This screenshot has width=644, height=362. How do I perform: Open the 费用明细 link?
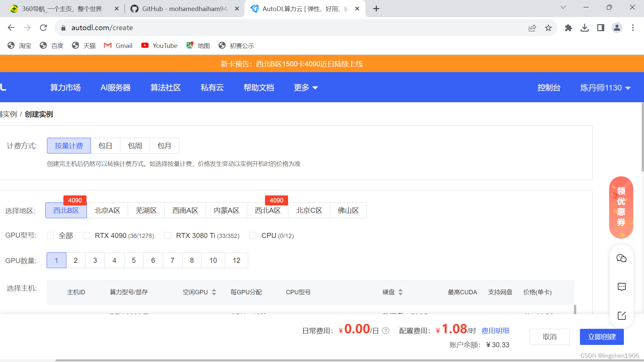pos(495,331)
